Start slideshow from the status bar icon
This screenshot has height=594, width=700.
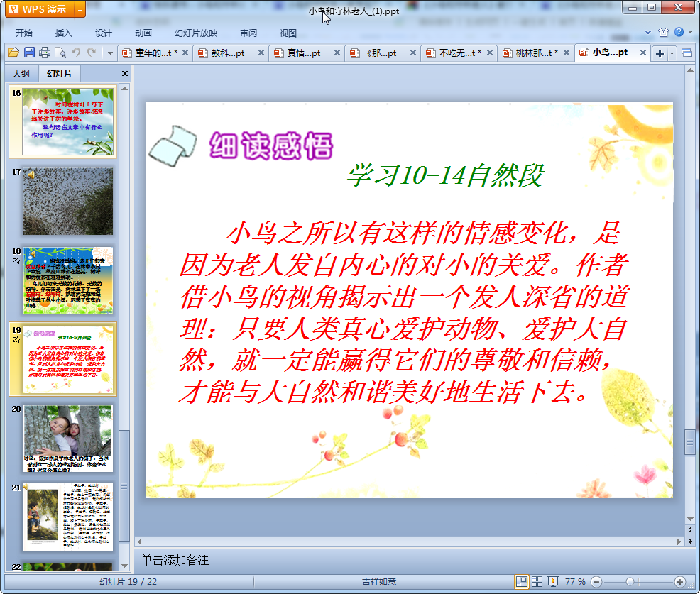[552, 582]
